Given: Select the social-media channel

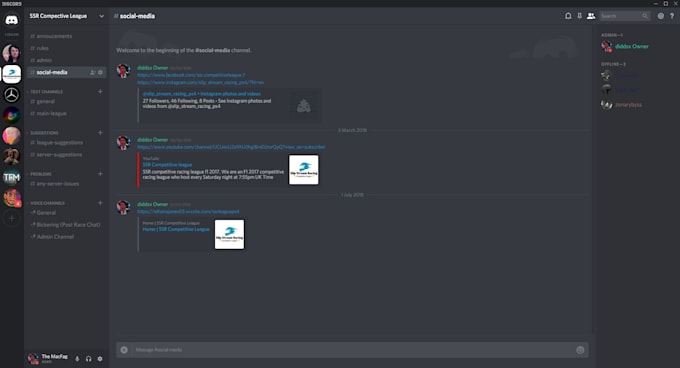Looking at the screenshot, I should [x=66, y=72].
